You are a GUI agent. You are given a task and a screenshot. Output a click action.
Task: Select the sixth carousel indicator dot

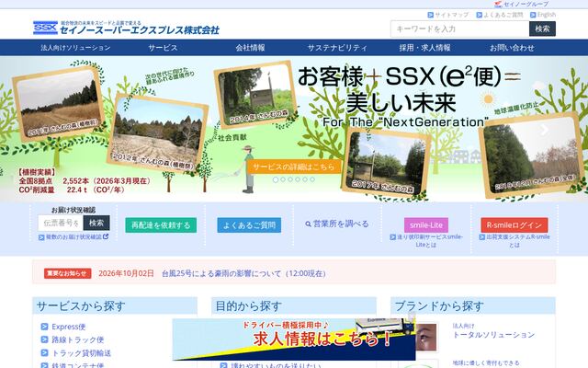[x=312, y=179]
